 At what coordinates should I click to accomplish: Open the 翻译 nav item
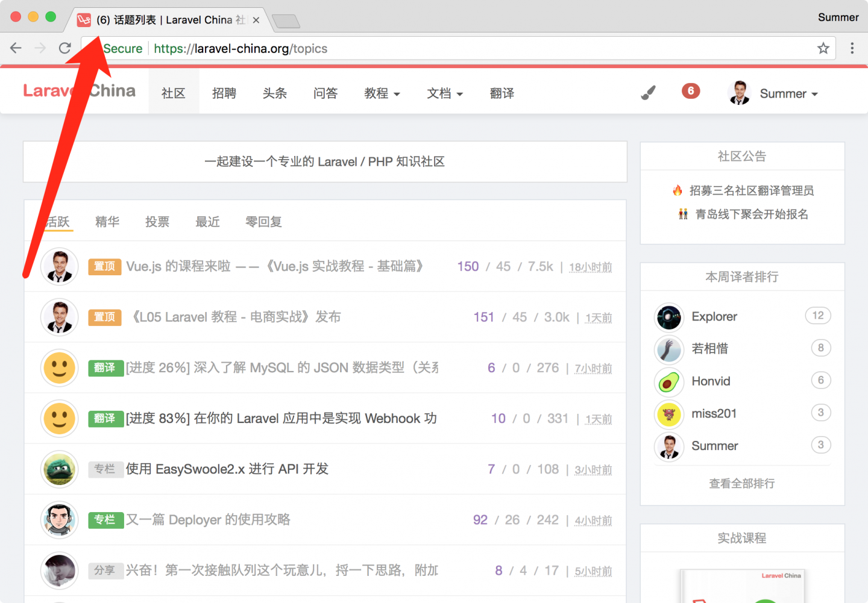point(502,93)
